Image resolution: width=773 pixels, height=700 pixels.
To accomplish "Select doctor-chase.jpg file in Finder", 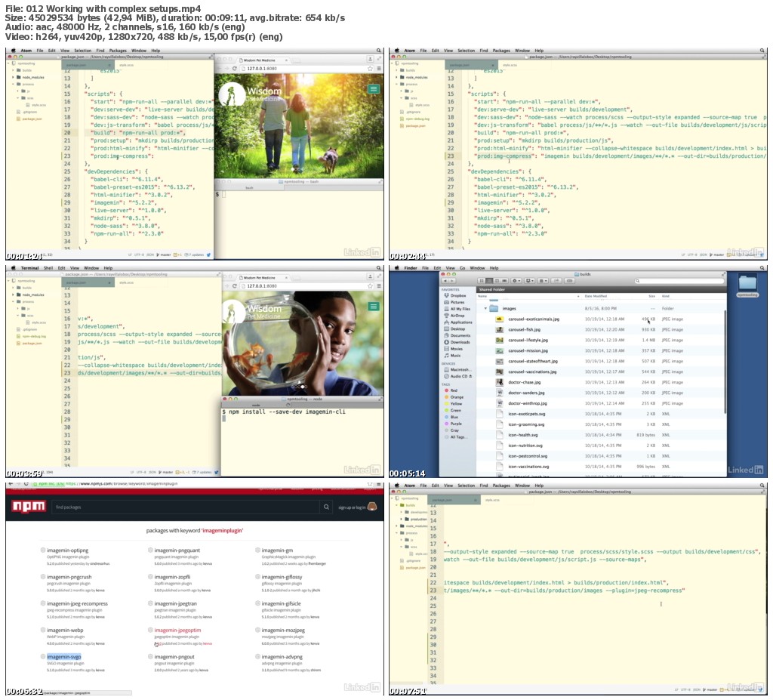I will [524, 382].
